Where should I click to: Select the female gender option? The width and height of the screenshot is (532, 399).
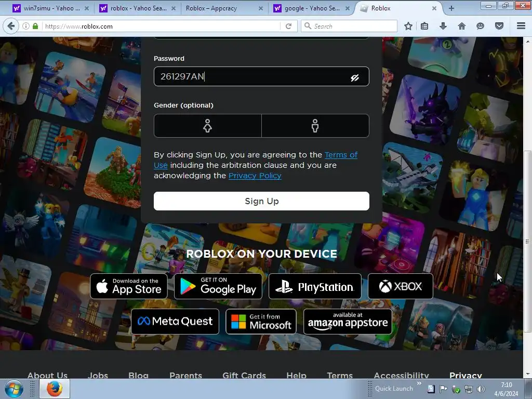208,126
